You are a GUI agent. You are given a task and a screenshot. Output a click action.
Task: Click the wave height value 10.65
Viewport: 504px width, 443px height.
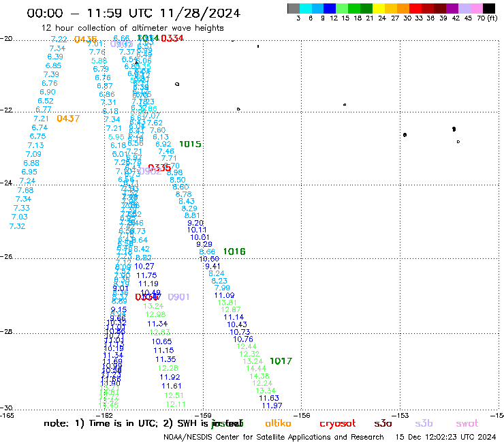[161, 341]
